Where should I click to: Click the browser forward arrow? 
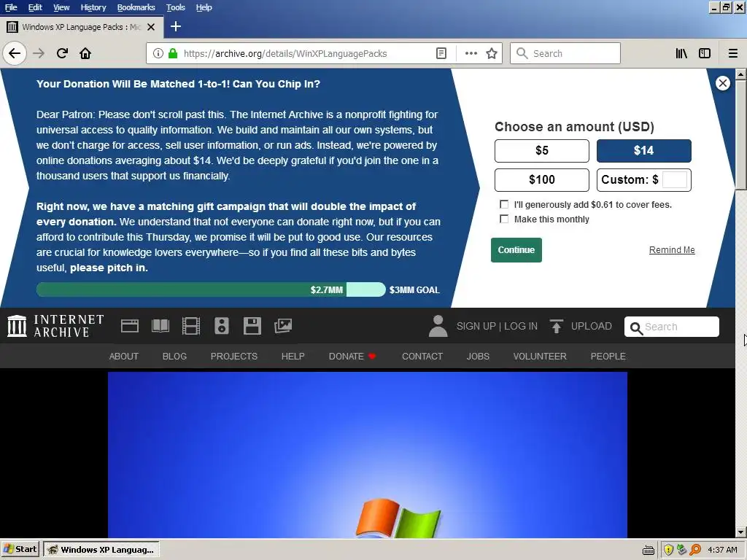[x=39, y=53]
